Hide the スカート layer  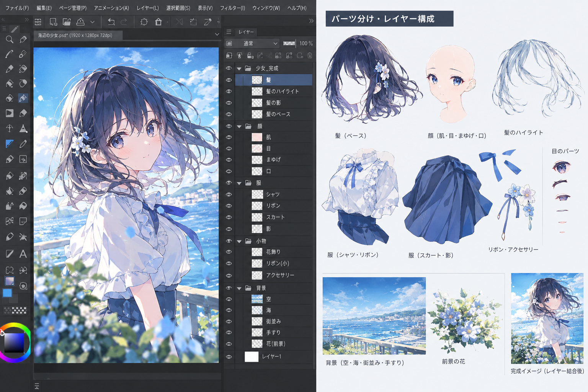coord(229,217)
